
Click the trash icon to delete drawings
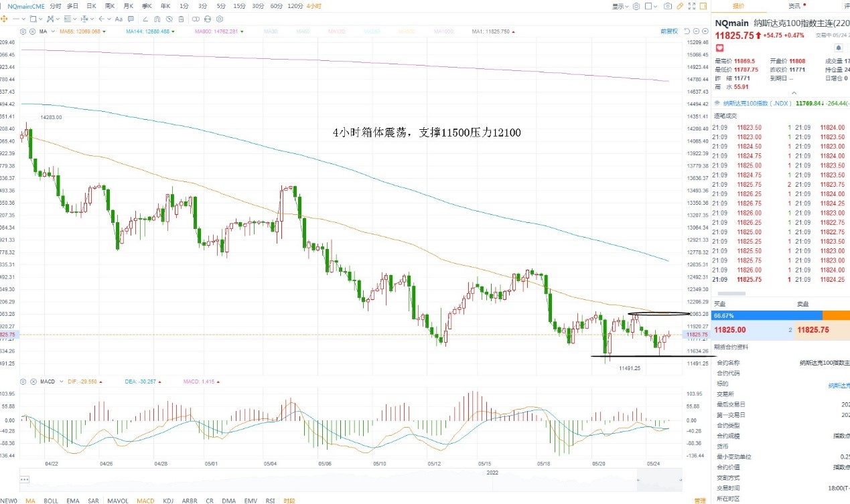point(181,19)
